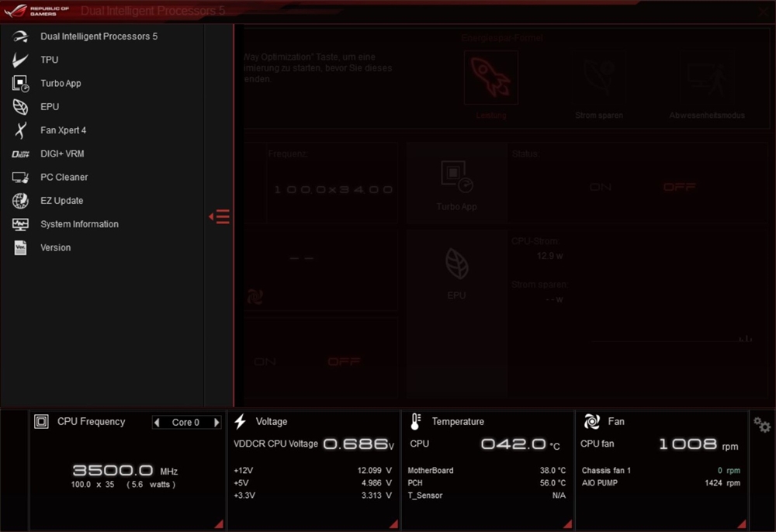Image resolution: width=776 pixels, height=532 pixels.
Task: Click the Voltage lightning bolt icon
Action: pos(240,422)
